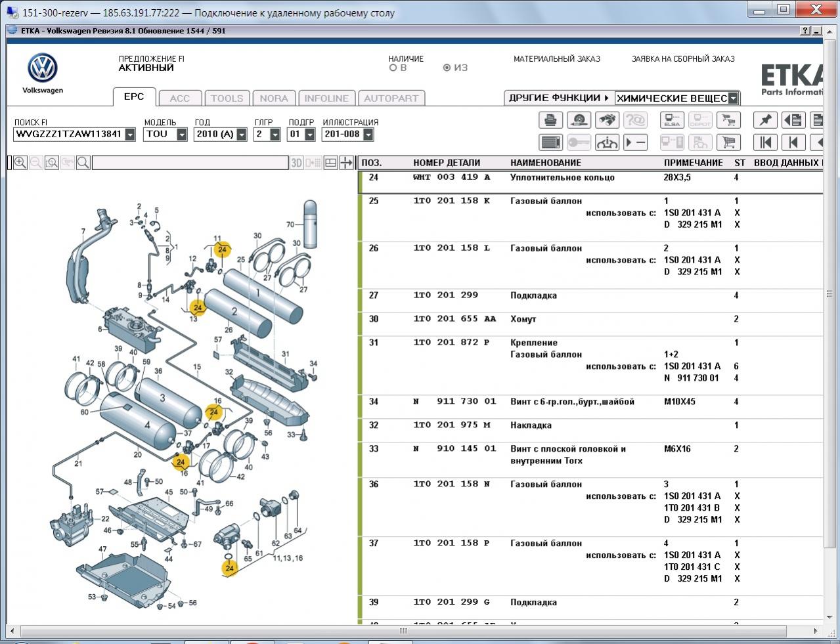Select row 24 Уплотнительное кольцо

(591, 182)
